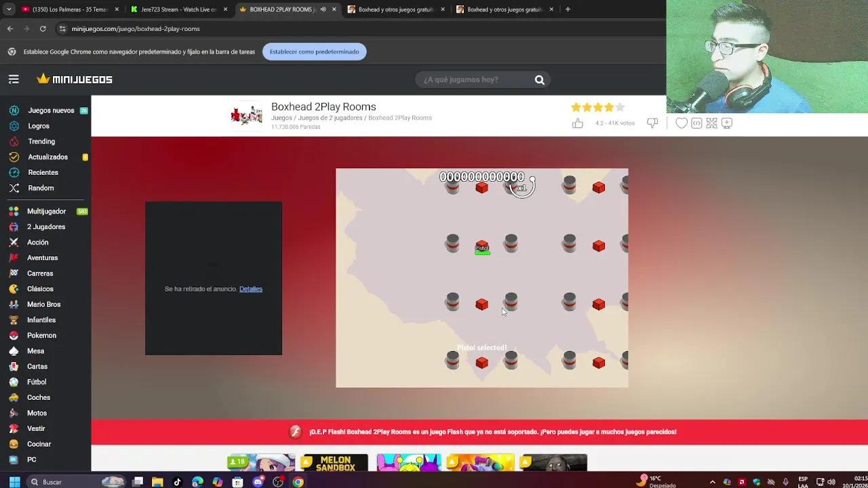The width and height of the screenshot is (868, 488).
Task: Open the Carreras category
Action: 40,274
